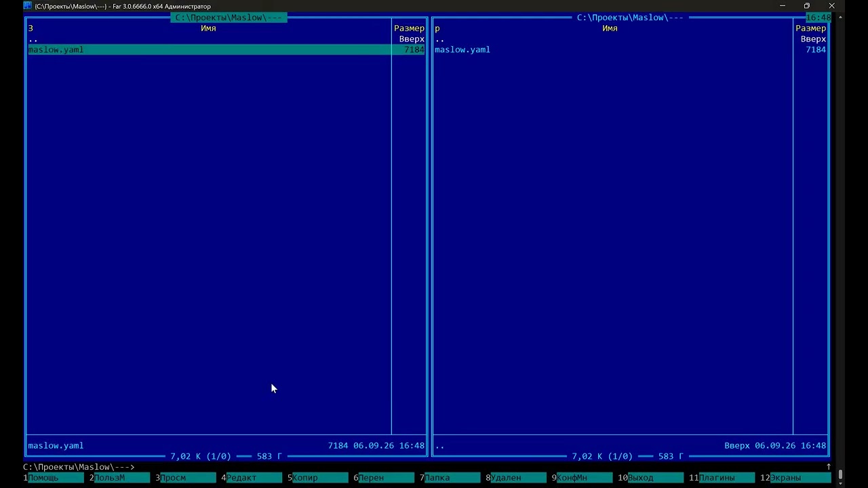Select maslow.yaml in the right panel

(630, 49)
